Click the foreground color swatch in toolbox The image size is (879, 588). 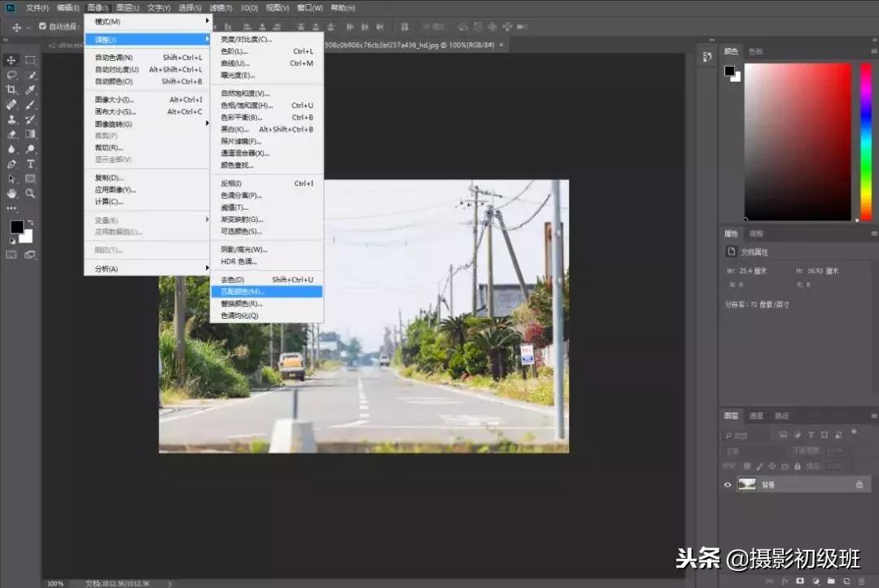(16, 226)
